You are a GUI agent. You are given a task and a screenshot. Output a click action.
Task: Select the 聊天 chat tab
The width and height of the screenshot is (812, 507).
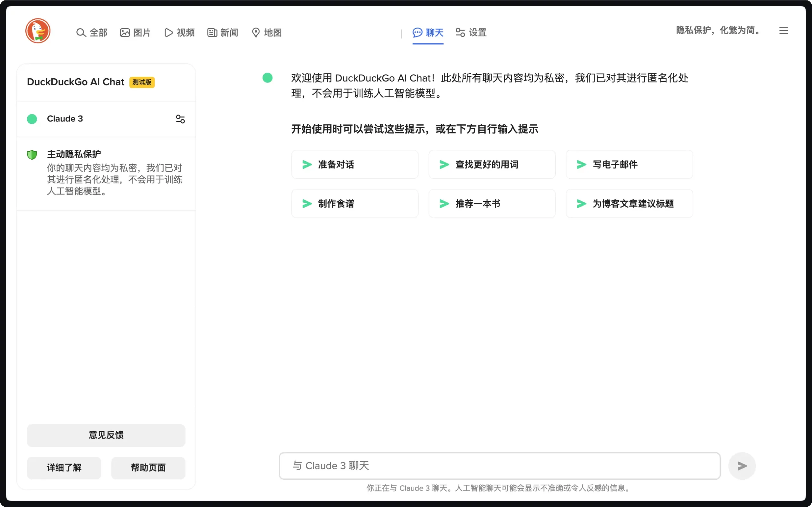428,33
